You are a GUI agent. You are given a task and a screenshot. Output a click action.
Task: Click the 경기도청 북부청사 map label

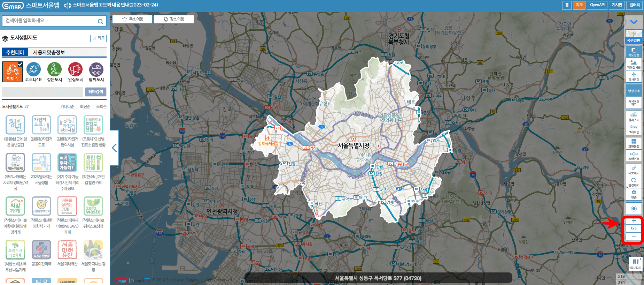coord(399,39)
